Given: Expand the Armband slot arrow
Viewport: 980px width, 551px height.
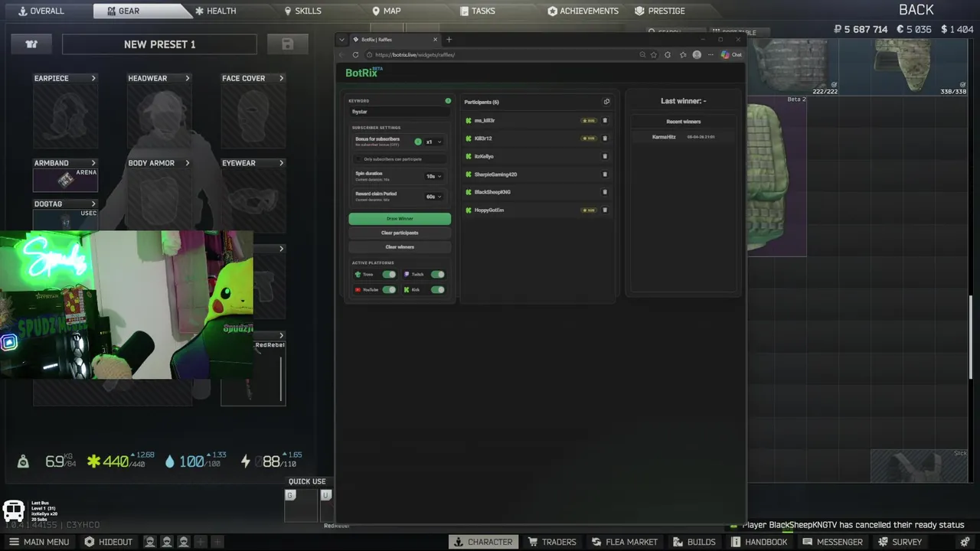Looking at the screenshot, I should pos(93,163).
